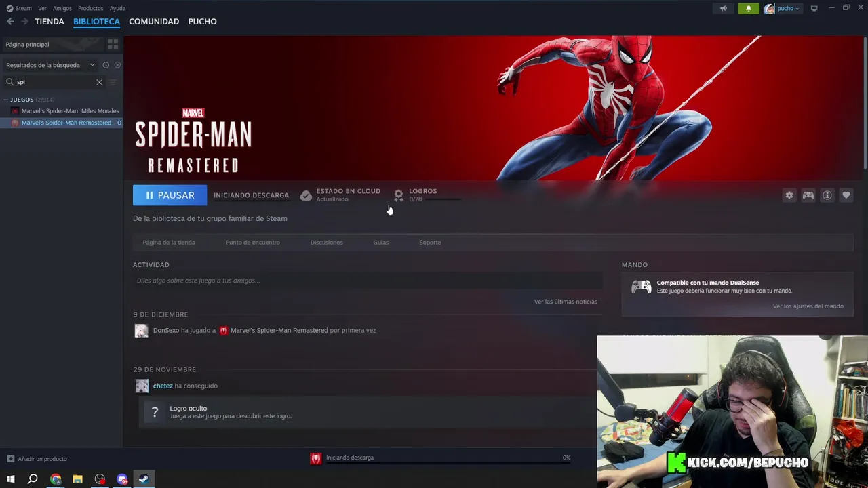
Task: Open Punto de encuentro tab
Action: 253,243
